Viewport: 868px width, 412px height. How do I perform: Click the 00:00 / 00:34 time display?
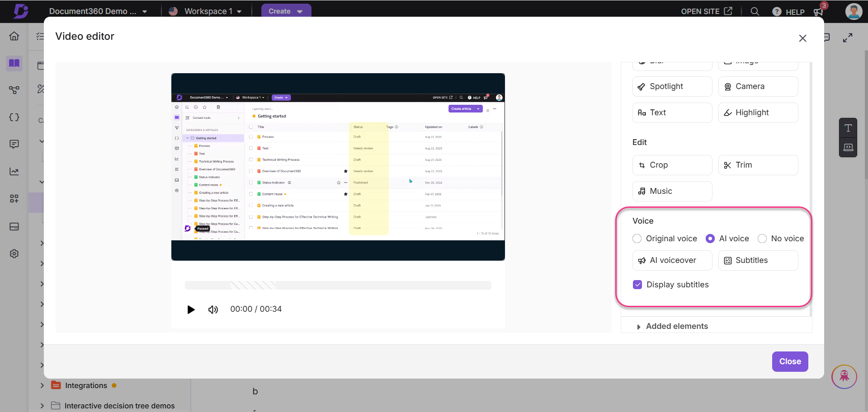[256, 309]
